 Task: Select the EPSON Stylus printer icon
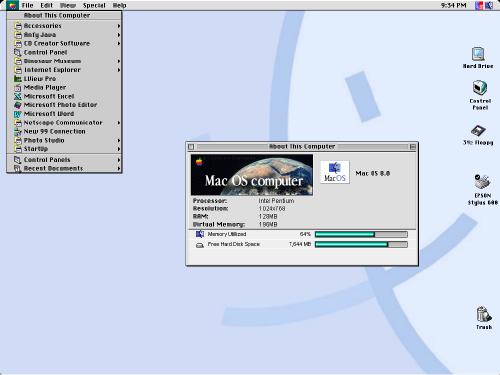(482, 182)
